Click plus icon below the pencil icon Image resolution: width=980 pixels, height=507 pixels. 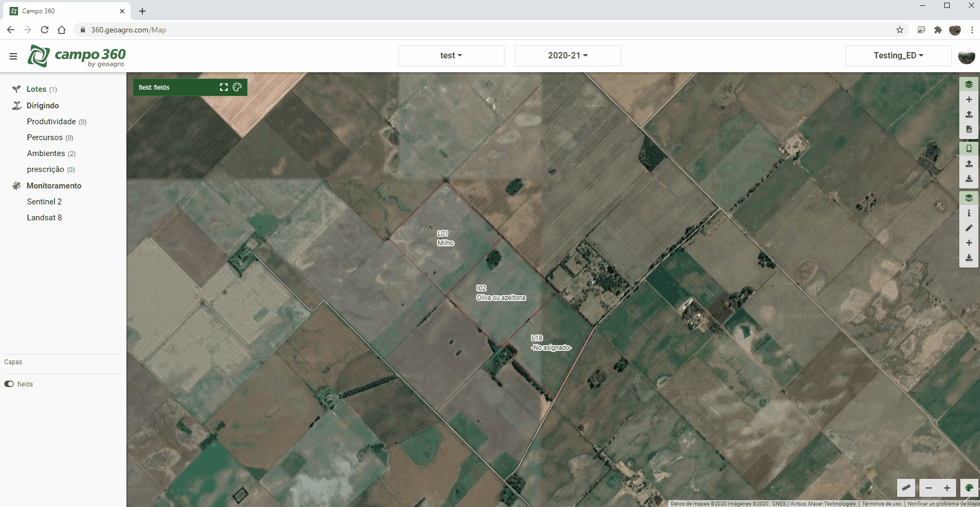point(969,243)
